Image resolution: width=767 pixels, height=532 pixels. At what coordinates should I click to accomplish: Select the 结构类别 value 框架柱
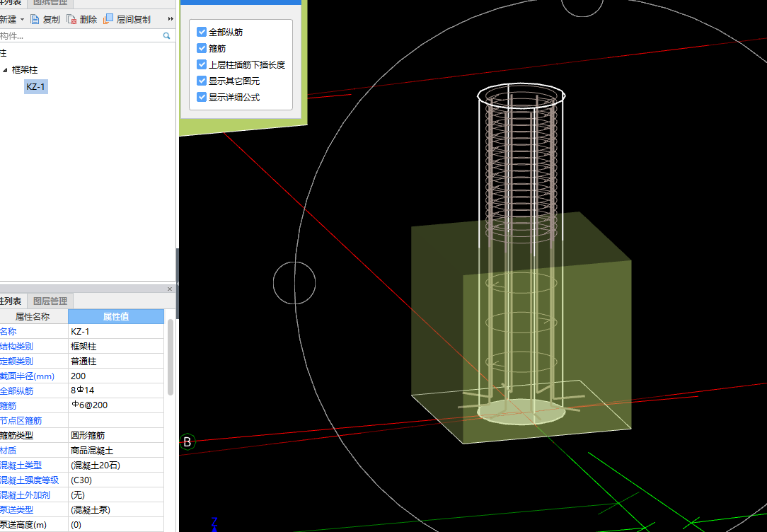(116, 346)
